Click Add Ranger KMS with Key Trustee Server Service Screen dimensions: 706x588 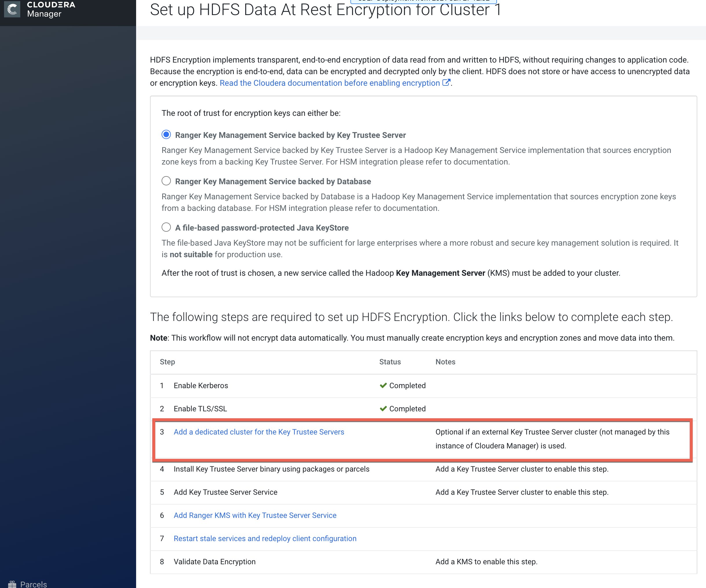point(255,515)
